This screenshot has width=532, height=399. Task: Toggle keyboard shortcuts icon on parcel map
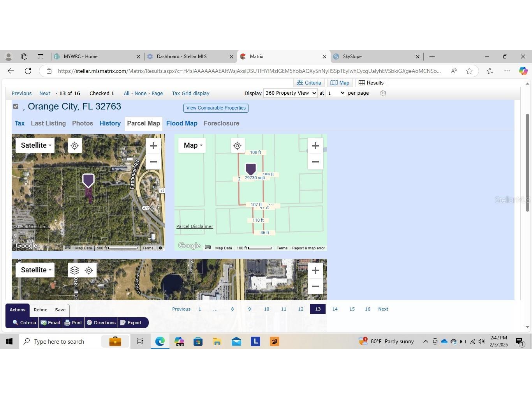pos(208,248)
